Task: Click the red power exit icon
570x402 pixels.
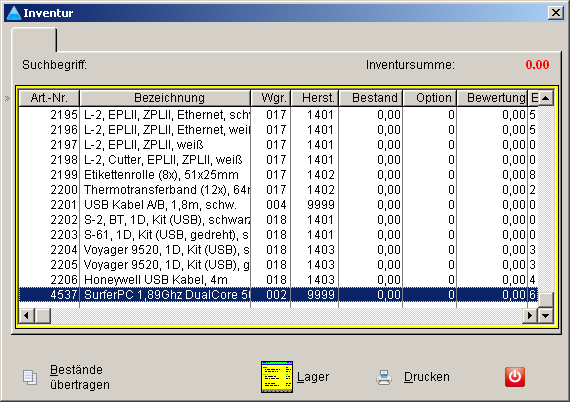Action: point(515,377)
